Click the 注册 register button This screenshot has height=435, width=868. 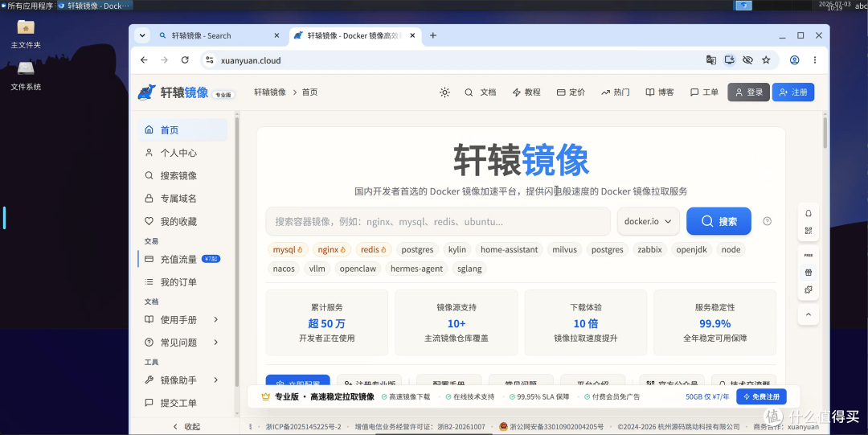pos(793,92)
